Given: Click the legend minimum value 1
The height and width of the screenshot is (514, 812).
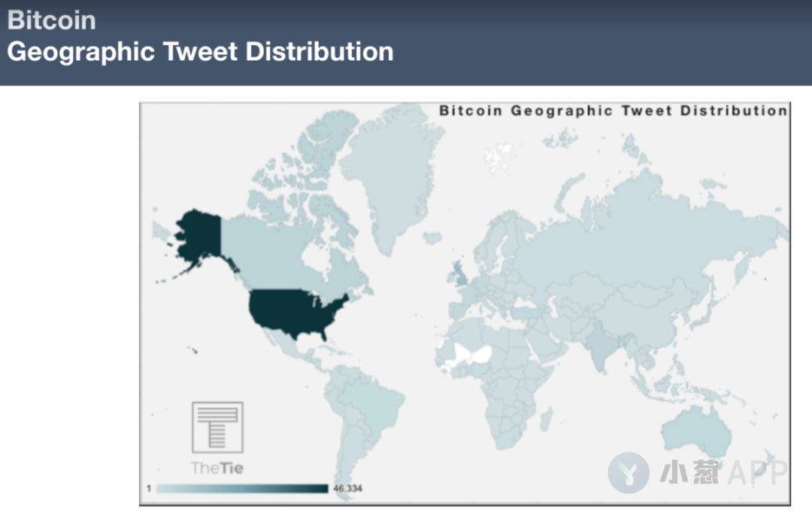Looking at the screenshot, I should click(x=149, y=488).
